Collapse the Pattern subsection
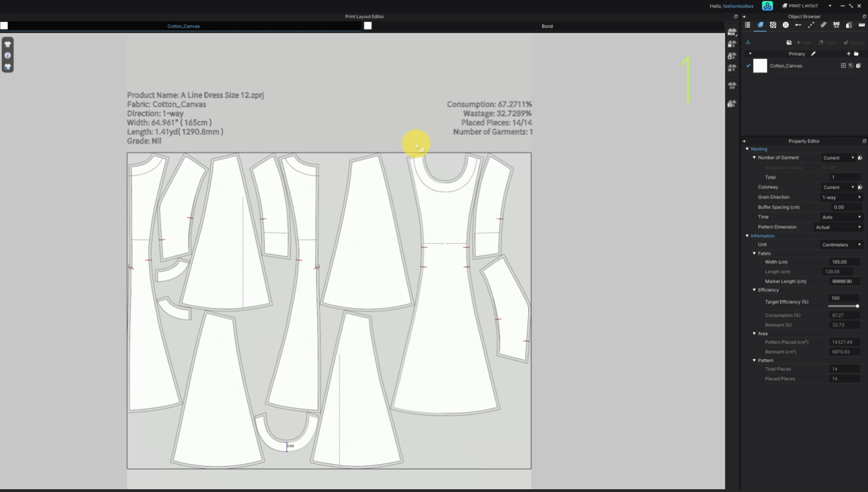Viewport: 868px width, 492px height. click(x=754, y=360)
